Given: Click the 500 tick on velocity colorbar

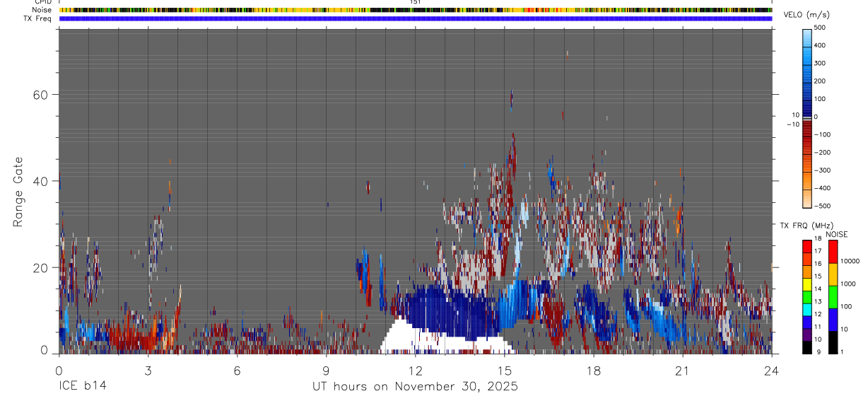Looking at the screenshot, I should pos(819,28).
